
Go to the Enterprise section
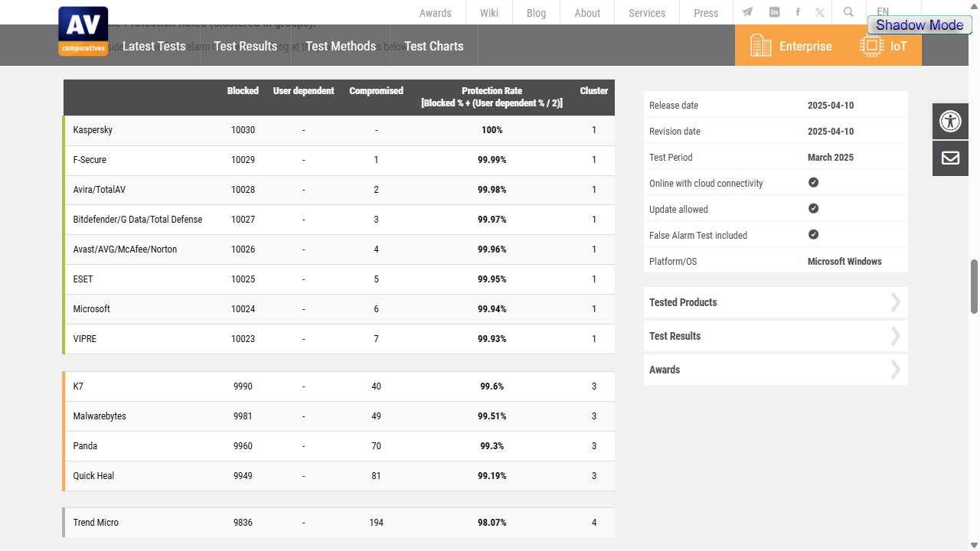click(791, 45)
